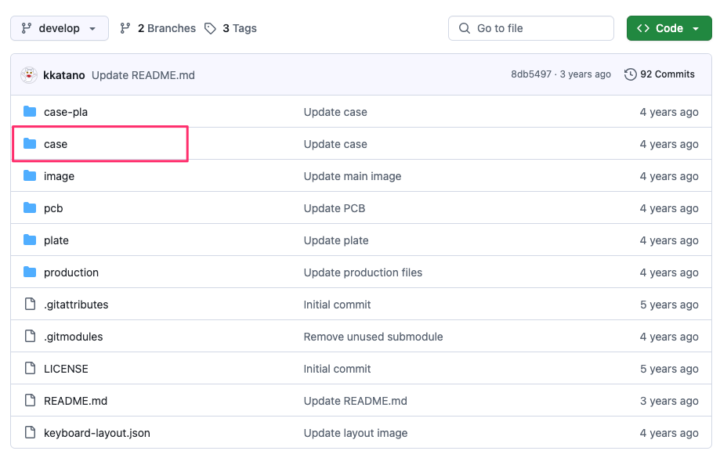Image resolution: width=720 pixels, height=458 pixels.
Task: Click the tag icon beside 3 Tags
Action: coord(210,28)
